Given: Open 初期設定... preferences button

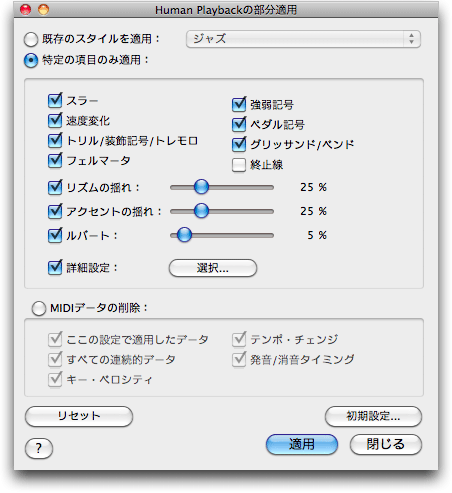Looking at the screenshot, I should (373, 416).
